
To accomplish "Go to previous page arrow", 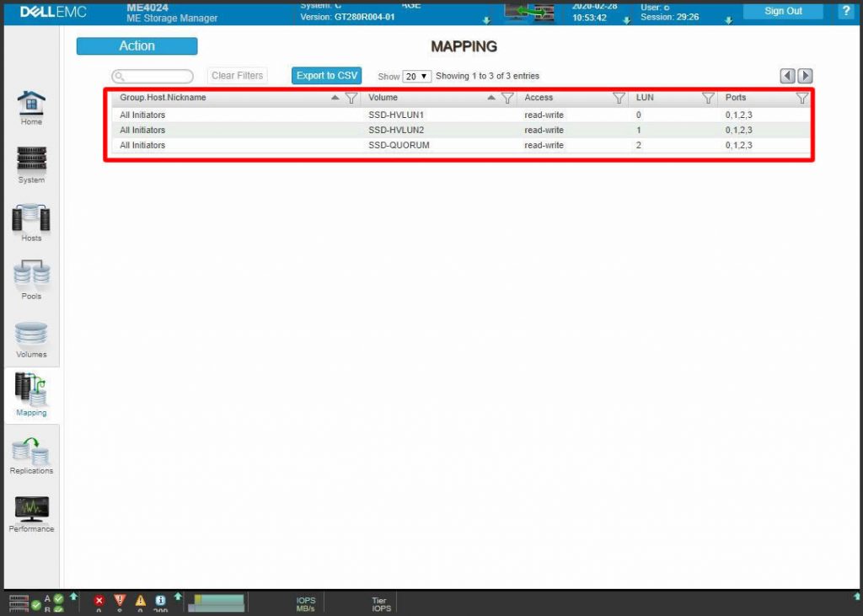I will click(788, 76).
